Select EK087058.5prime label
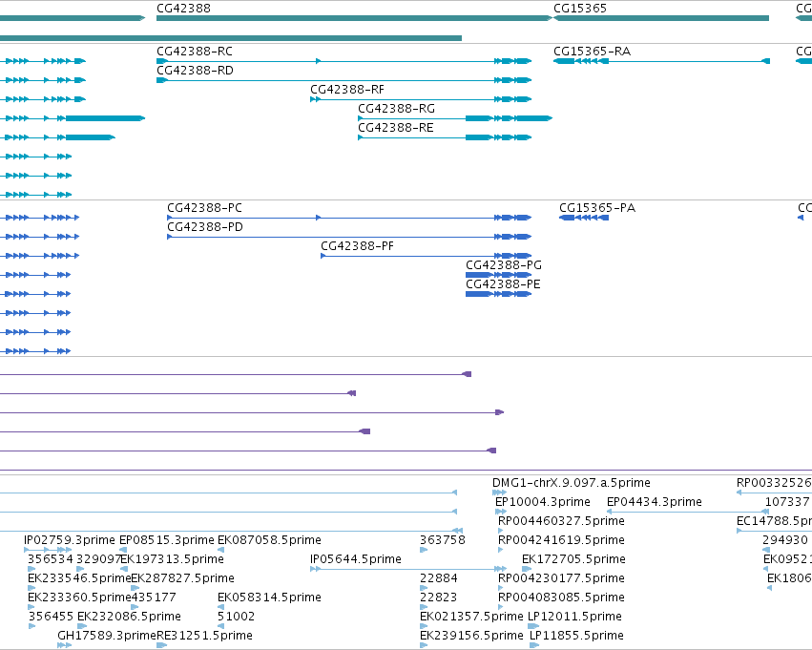812x650 pixels. point(269,540)
